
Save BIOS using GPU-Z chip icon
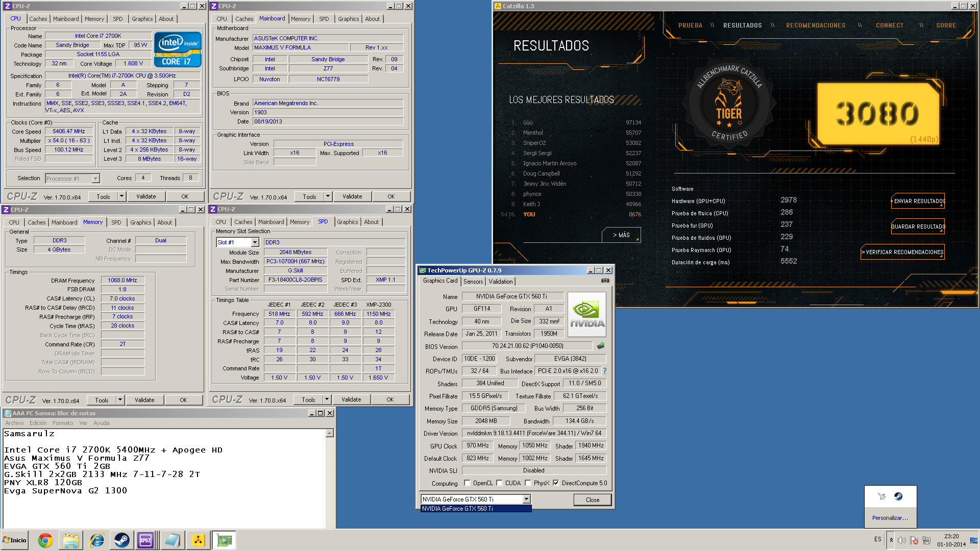point(601,346)
